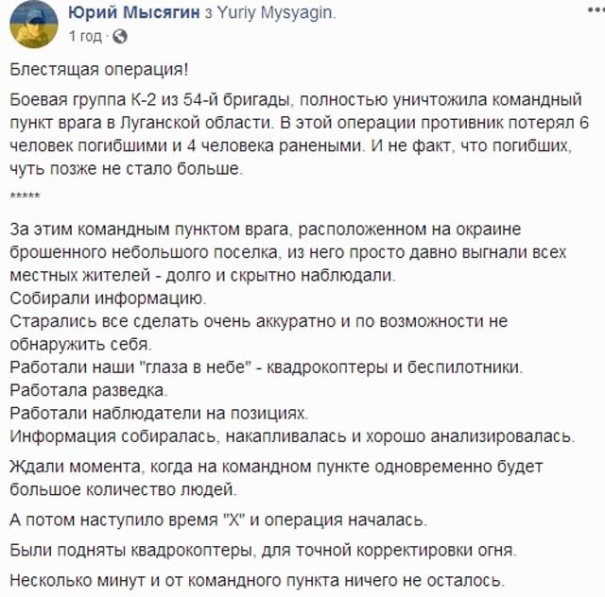
Task: Click the globe public-audience icon
Action: [120, 36]
